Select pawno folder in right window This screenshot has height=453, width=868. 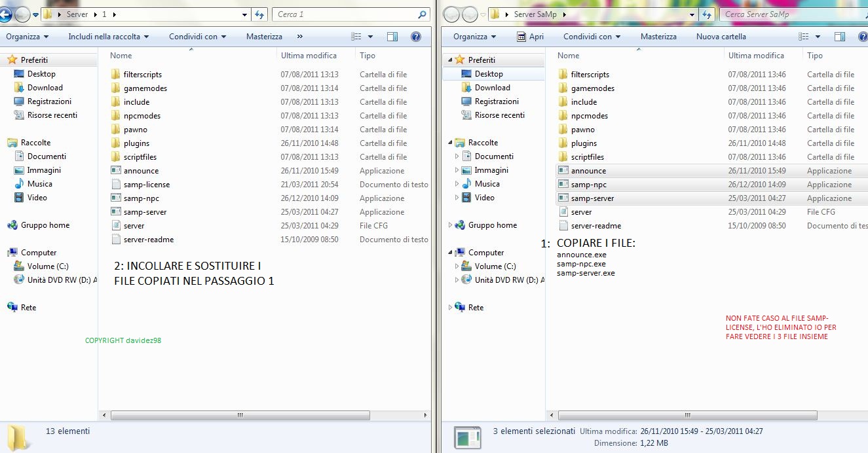[583, 130]
